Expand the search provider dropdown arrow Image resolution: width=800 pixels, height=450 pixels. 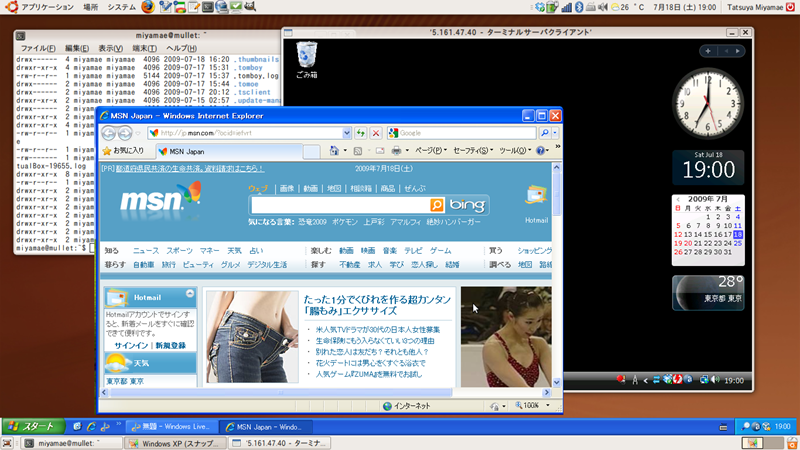tap(555, 133)
